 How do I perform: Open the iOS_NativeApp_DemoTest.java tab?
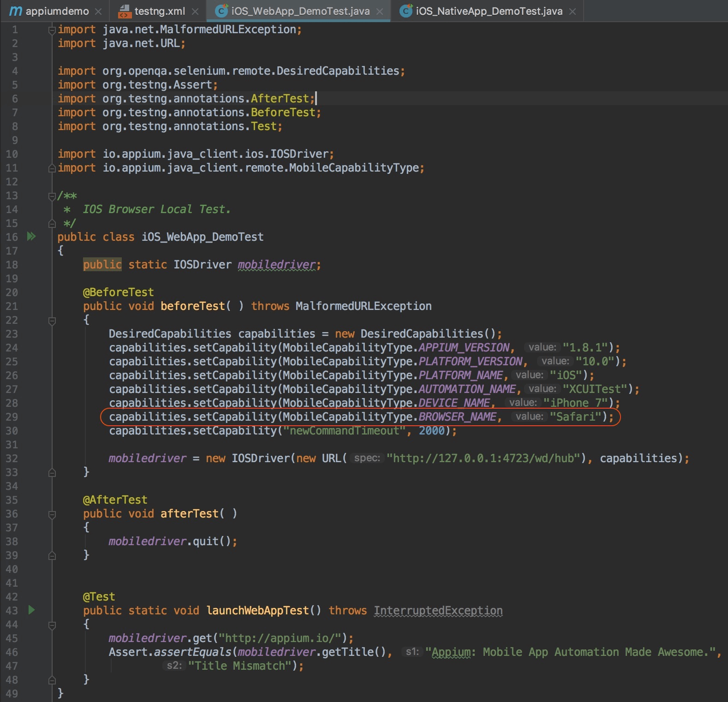[489, 12]
